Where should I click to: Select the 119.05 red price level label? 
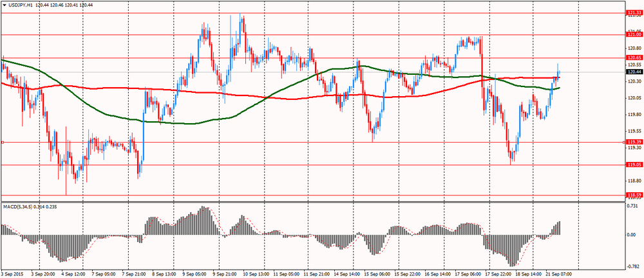pos(634,165)
